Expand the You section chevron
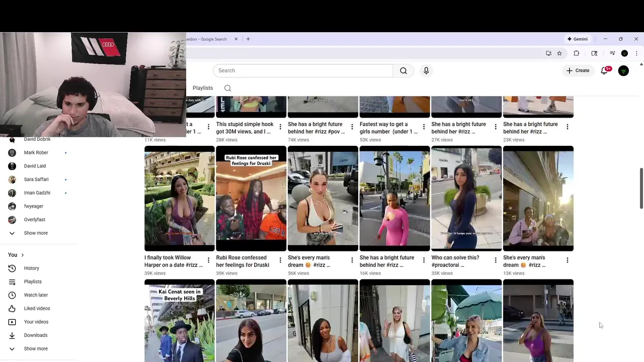The width and height of the screenshot is (644, 362). click(x=22, y=255)
